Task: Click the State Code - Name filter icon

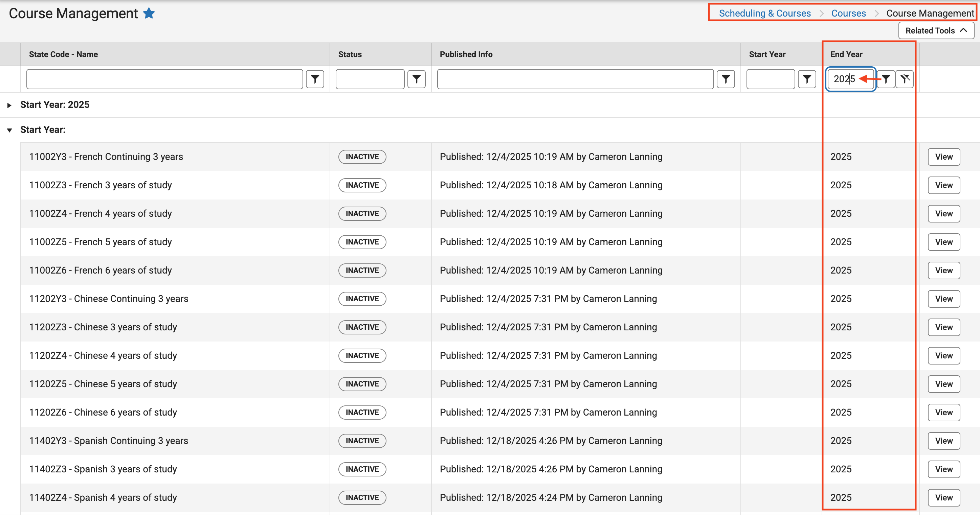Action: tap(315, 79)
